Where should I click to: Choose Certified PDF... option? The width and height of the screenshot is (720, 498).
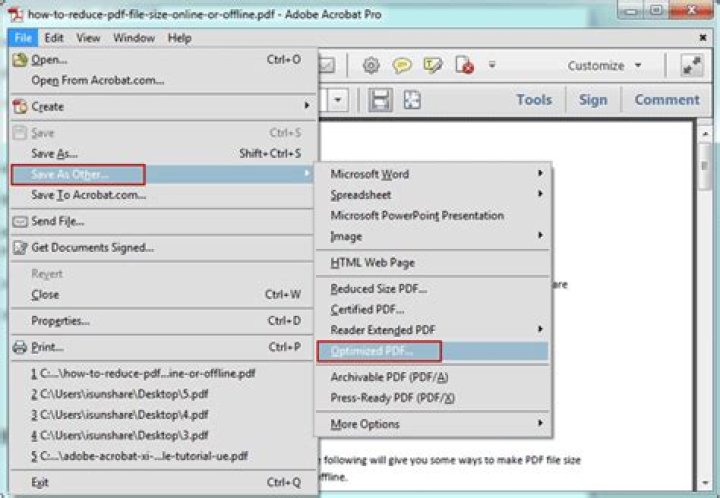click(433, 310)
